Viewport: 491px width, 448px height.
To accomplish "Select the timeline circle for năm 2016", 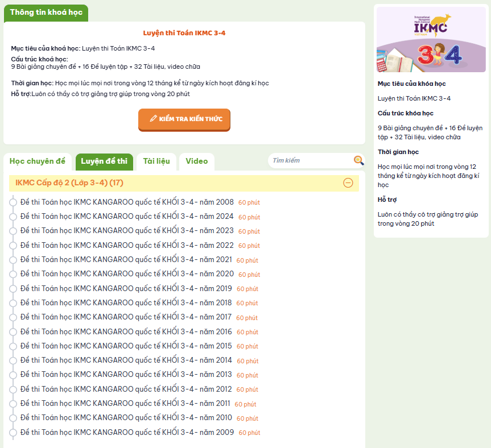I will pos(13,331).
